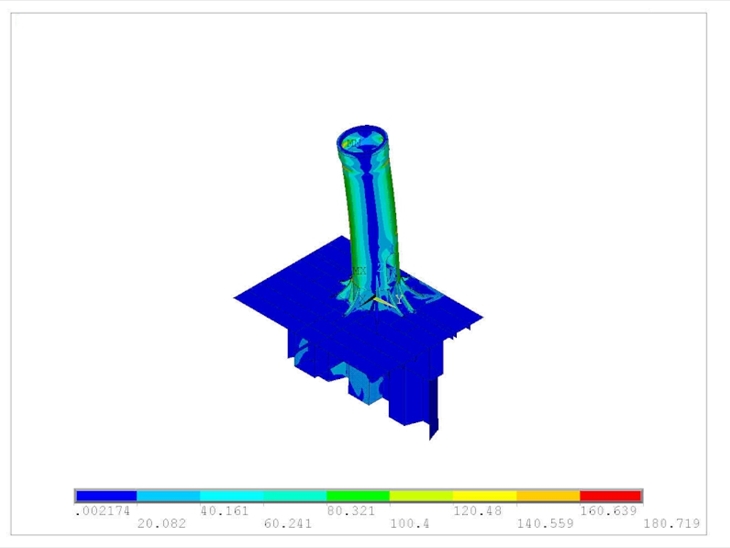
Task: Click the dark blue legend color band
Action: point(106,496)
